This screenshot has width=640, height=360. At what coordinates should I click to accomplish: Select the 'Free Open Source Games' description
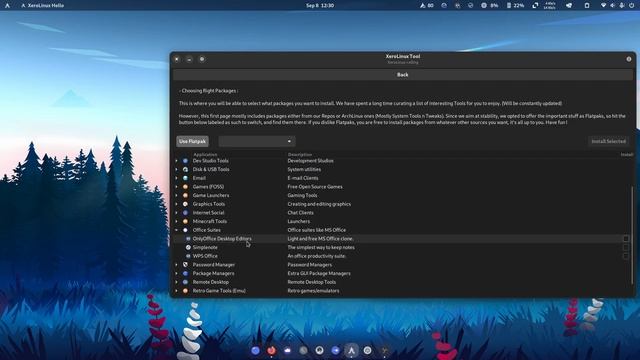click(315, 187)
